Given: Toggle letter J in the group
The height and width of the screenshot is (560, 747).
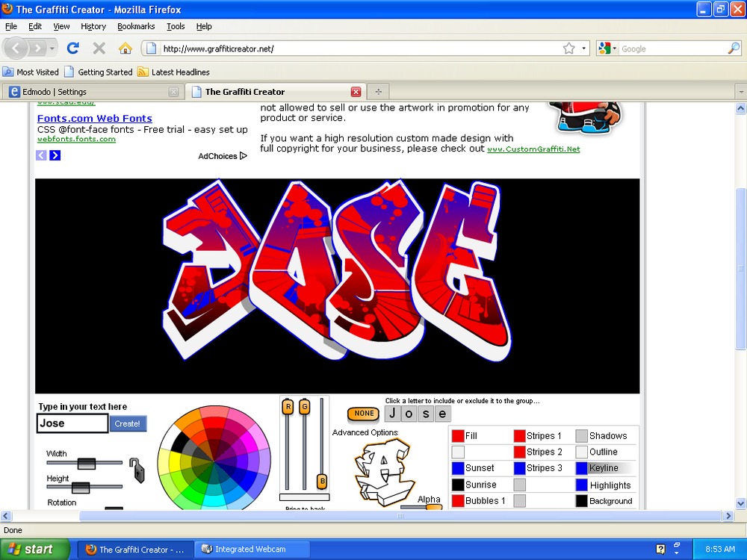Looking at the screenshot, I should tap(392, 414).
